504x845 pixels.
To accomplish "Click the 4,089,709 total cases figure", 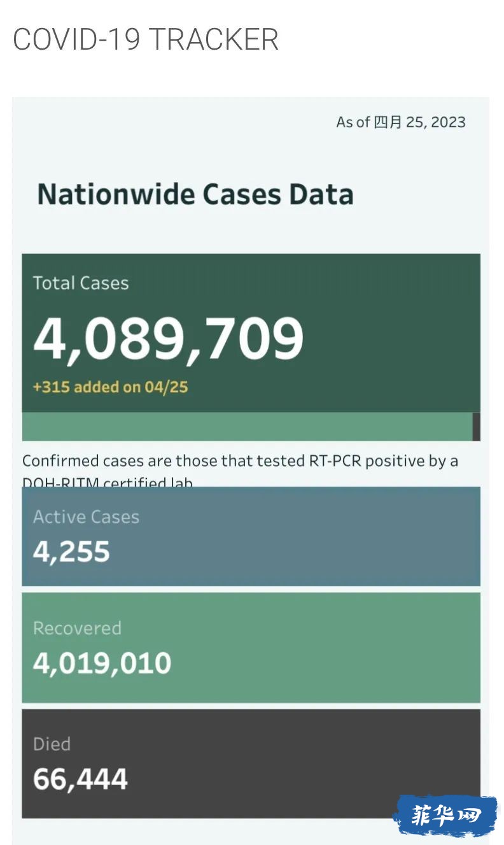I will [x=168, y=338].
